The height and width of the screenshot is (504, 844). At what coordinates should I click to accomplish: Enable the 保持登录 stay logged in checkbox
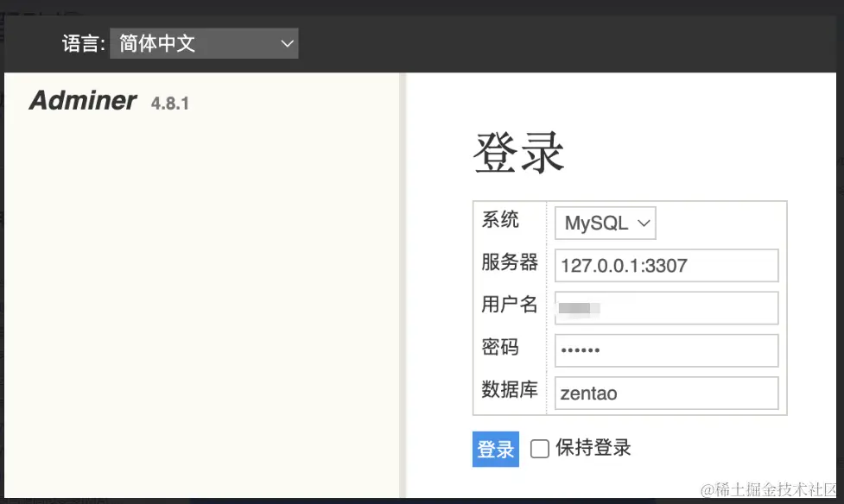(x=539, y=449)
